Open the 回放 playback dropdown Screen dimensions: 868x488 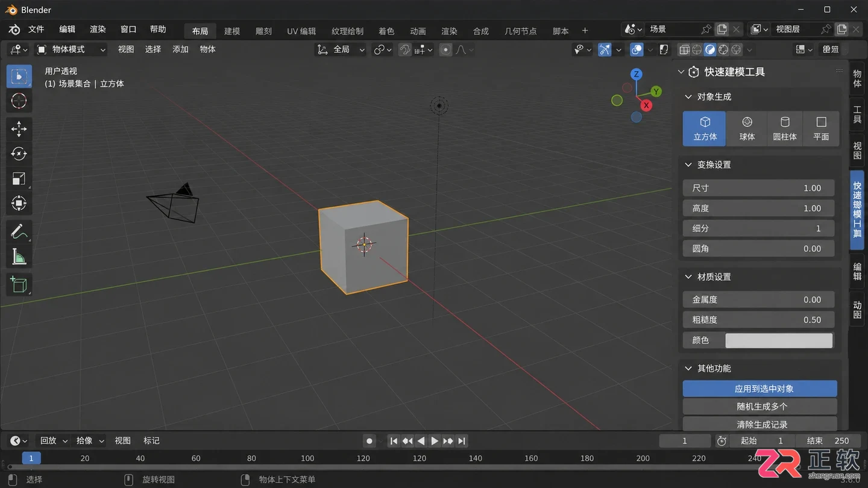coord(53,441)
